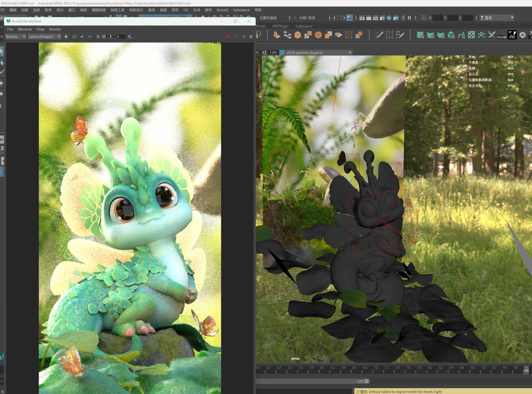The width and height of the screenshot is (532, 394).
Task: Switch to MSPlugin shelf tab
Action: (x=280, y=26)
